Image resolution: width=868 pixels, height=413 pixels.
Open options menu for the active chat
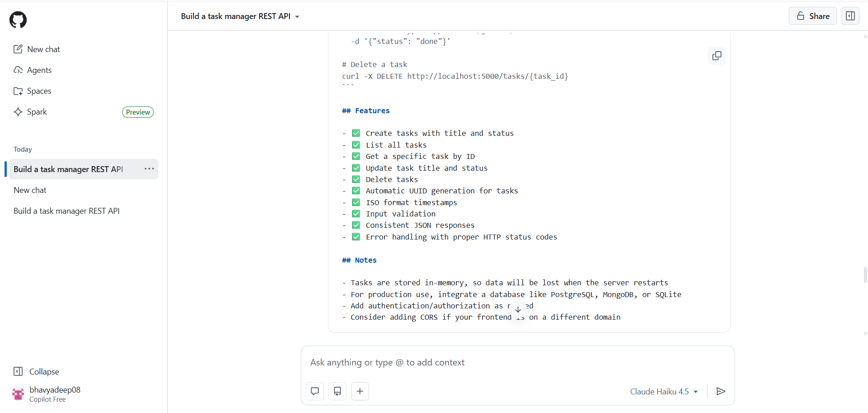(149, 168)
